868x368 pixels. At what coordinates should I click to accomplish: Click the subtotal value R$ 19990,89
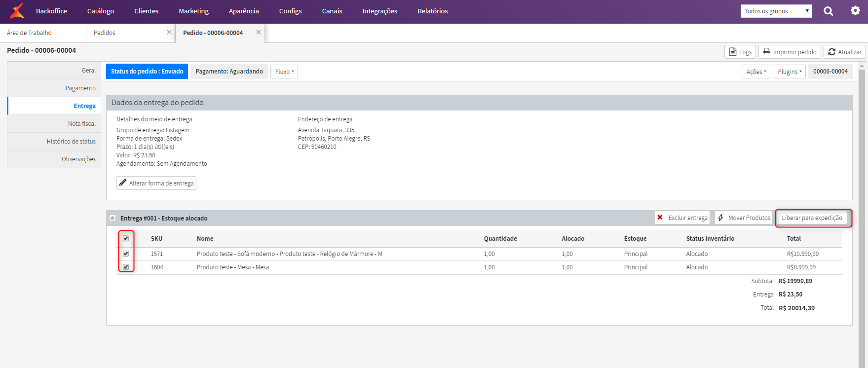pyautogui.click(x=795, y=281)
